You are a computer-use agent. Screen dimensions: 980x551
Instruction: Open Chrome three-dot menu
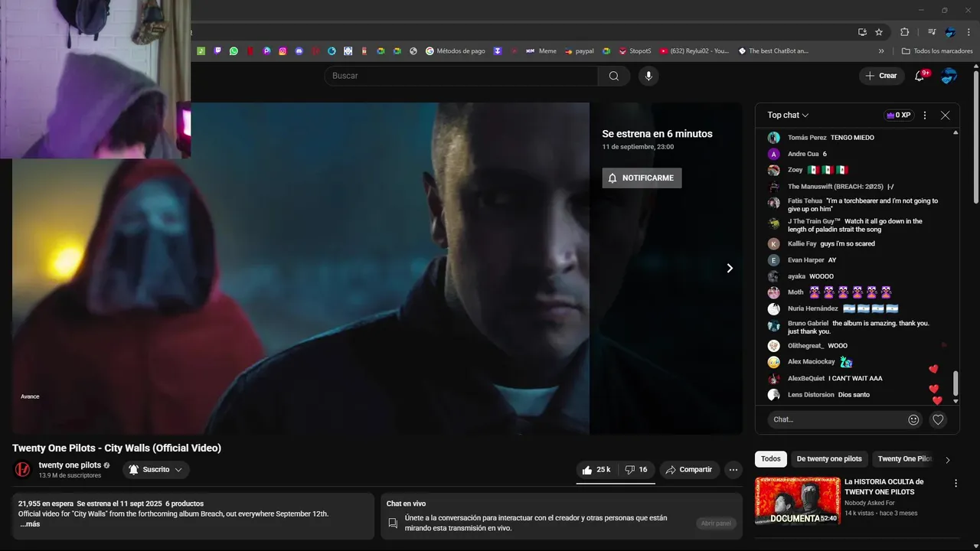coord(969,32)
